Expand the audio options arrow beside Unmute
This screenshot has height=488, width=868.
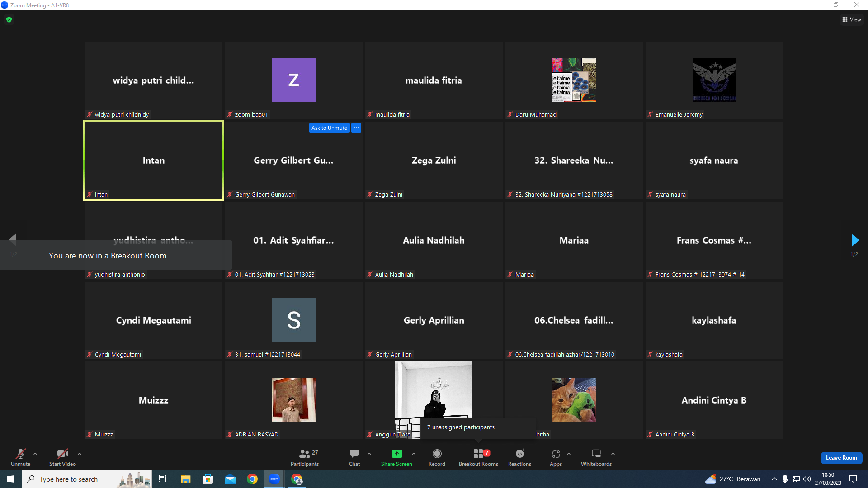pos(35,454)
